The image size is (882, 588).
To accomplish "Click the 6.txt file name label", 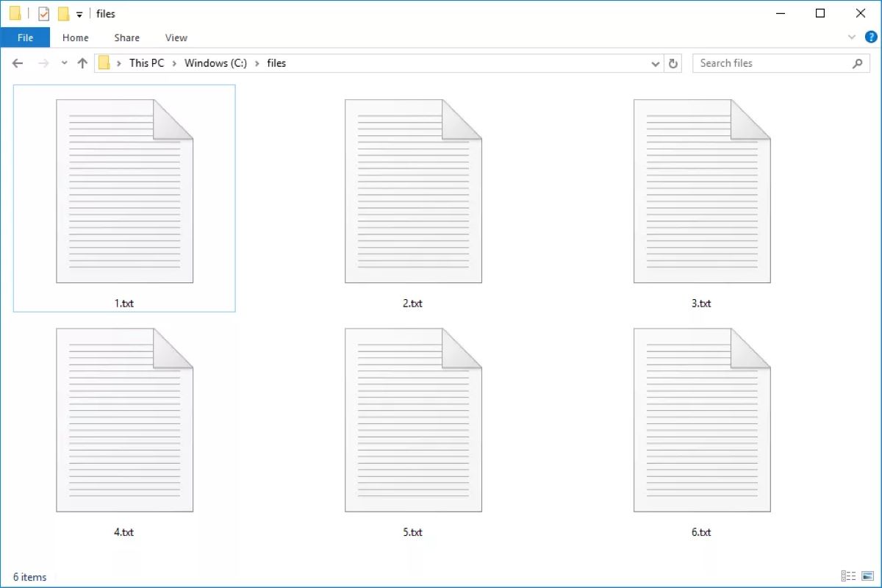I will tap(702, 532).
